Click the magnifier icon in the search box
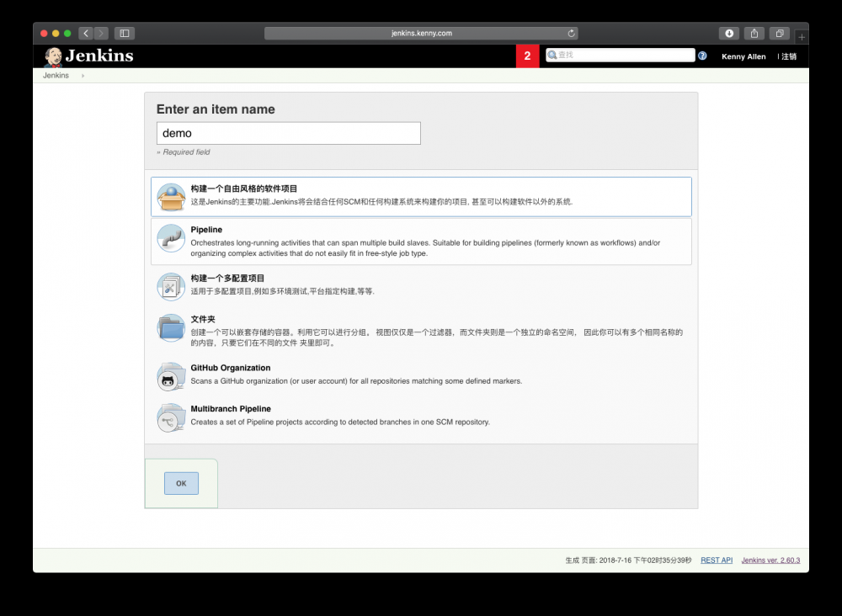842x616 pixels. [x=552, y=55]
